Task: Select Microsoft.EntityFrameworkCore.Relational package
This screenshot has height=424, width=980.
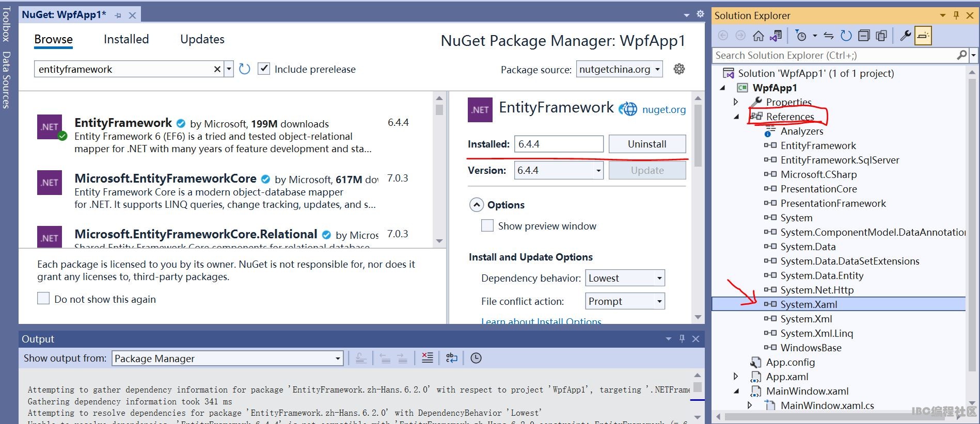Action: click(196, 234)
